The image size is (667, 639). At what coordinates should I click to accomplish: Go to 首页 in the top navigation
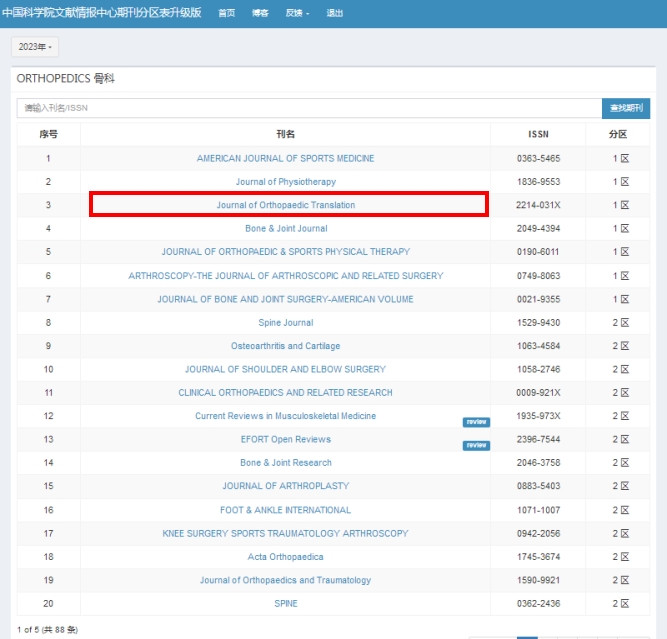click(x=227, y=13)
